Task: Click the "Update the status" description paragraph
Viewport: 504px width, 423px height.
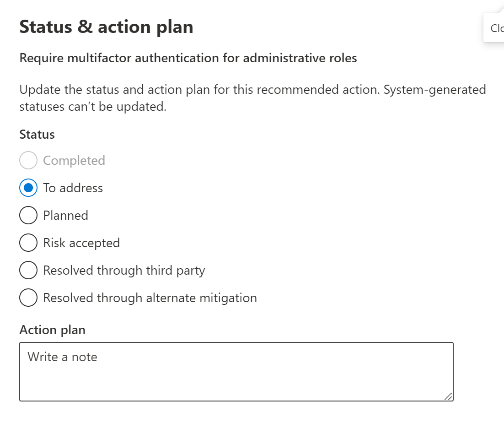Action: coord(252,98)
